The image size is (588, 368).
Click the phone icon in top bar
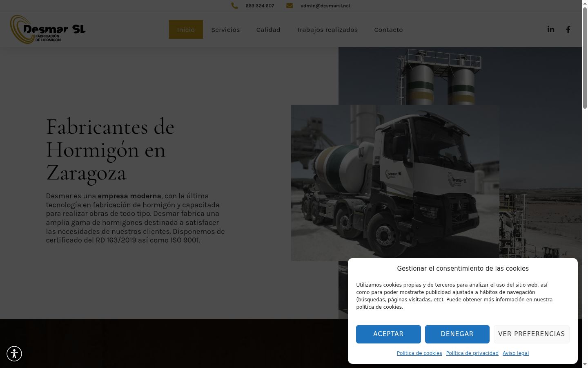(x=234, y=6)
